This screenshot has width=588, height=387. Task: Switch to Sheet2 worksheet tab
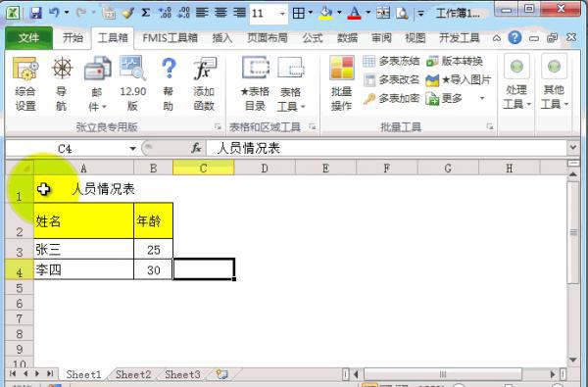click(x=133, y=374)
